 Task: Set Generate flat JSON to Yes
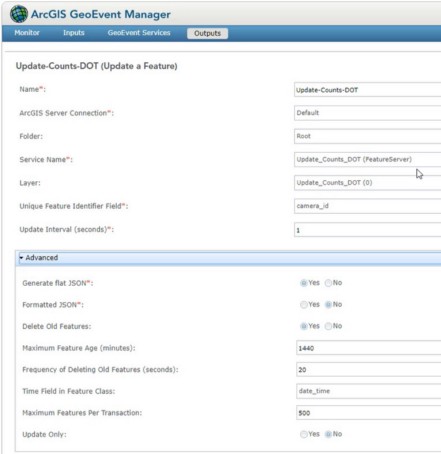(x=303, y=283)
